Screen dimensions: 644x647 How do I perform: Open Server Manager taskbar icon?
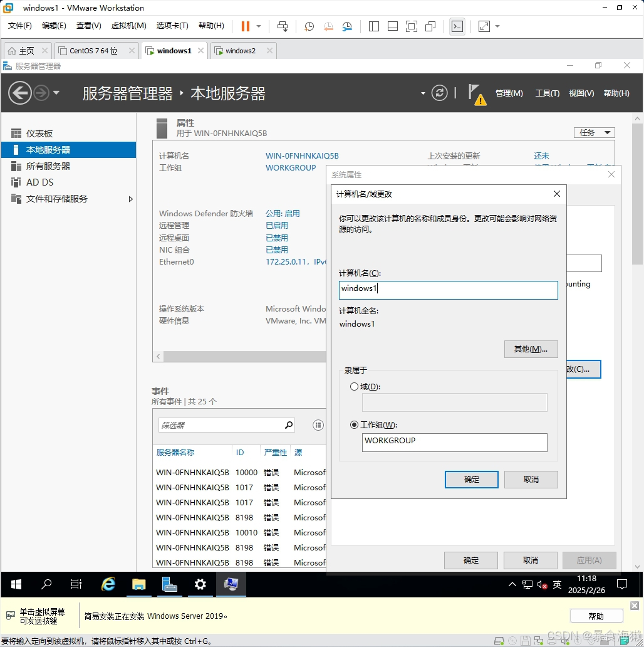pos(169,584)
